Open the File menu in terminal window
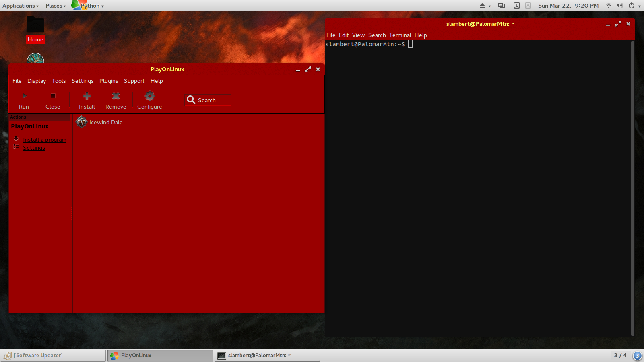This screenshot has height=362, width=644. pos(331,35)
